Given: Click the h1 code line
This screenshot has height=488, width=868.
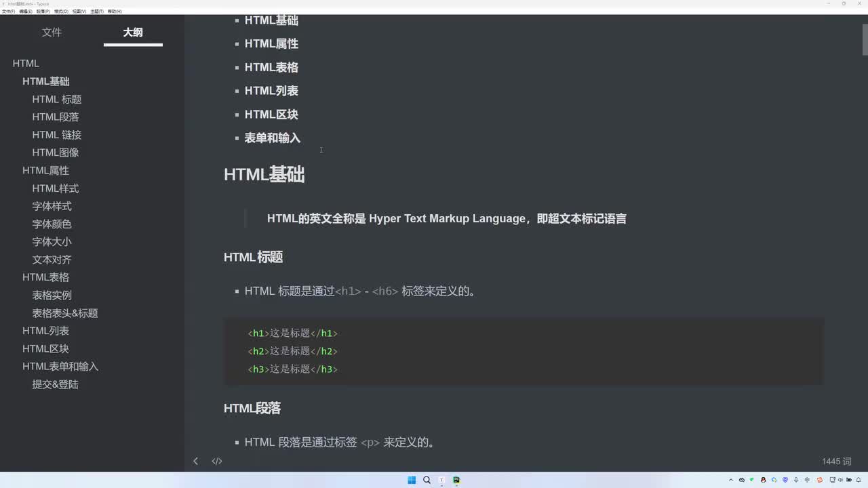Looking at the screenshot, I should [x=292, y=333].
